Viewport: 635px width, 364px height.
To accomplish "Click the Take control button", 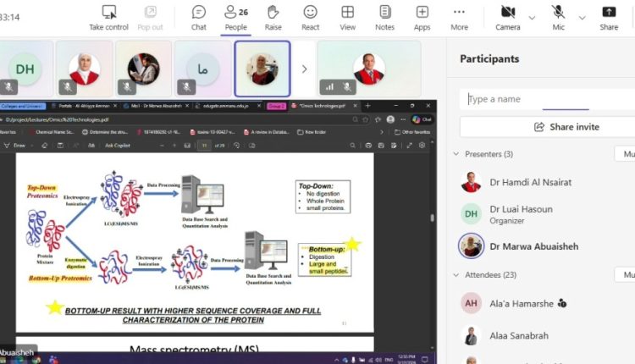I will [108, 17].
